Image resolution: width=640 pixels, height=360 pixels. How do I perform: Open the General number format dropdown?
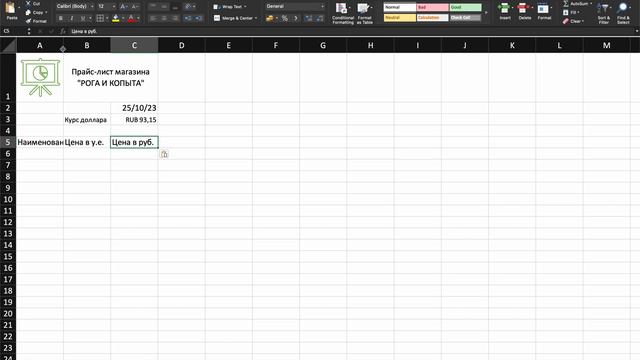[x=295, y=6]
